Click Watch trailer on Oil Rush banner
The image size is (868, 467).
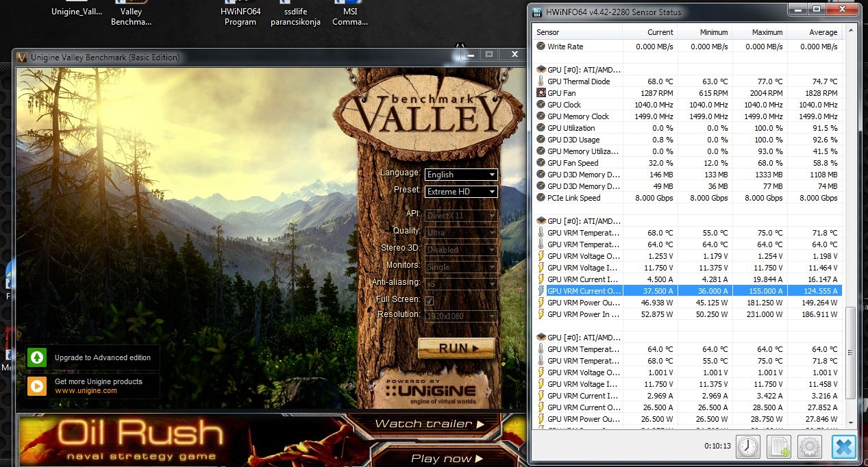(430, 424)
